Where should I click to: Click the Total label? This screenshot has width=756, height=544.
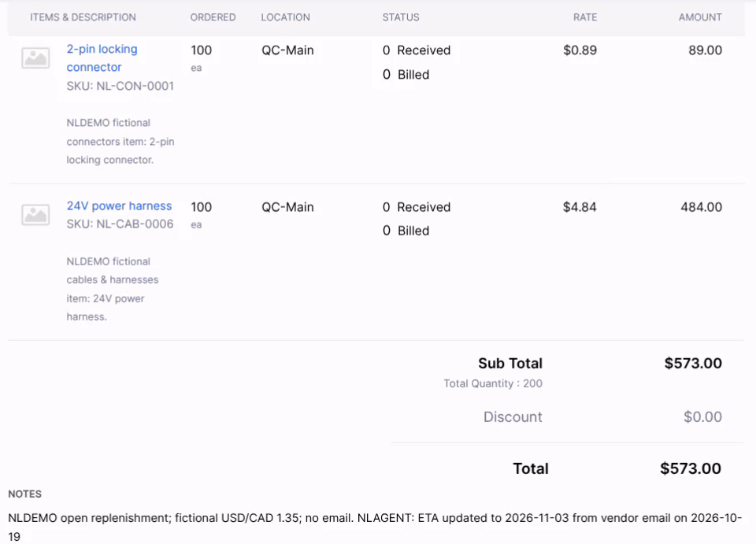click(x=530, y=468)
